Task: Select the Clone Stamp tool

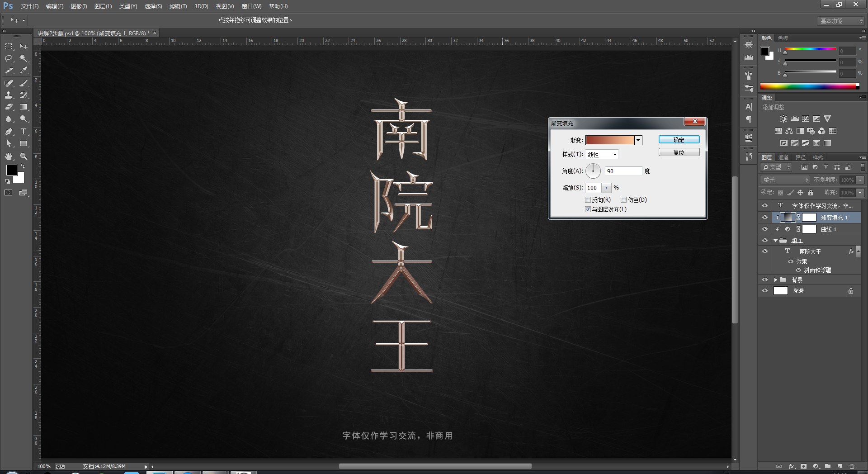Action: coord(9,95)
